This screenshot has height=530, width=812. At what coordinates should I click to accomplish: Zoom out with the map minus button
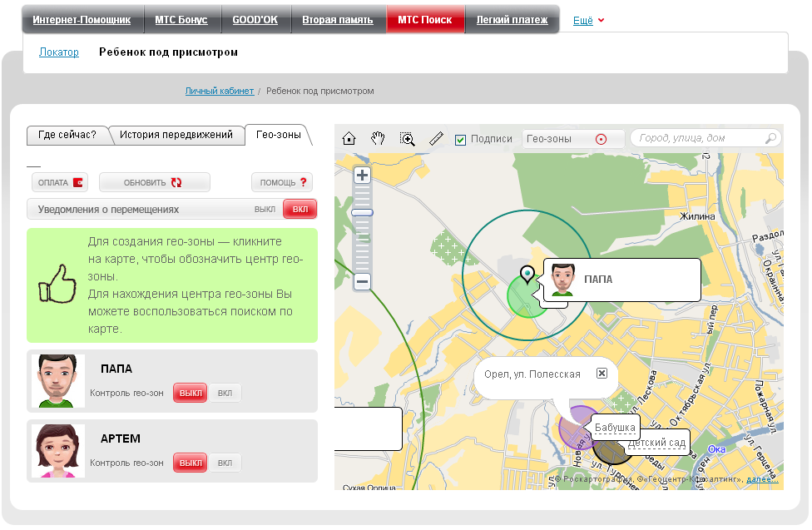[363, 282]
